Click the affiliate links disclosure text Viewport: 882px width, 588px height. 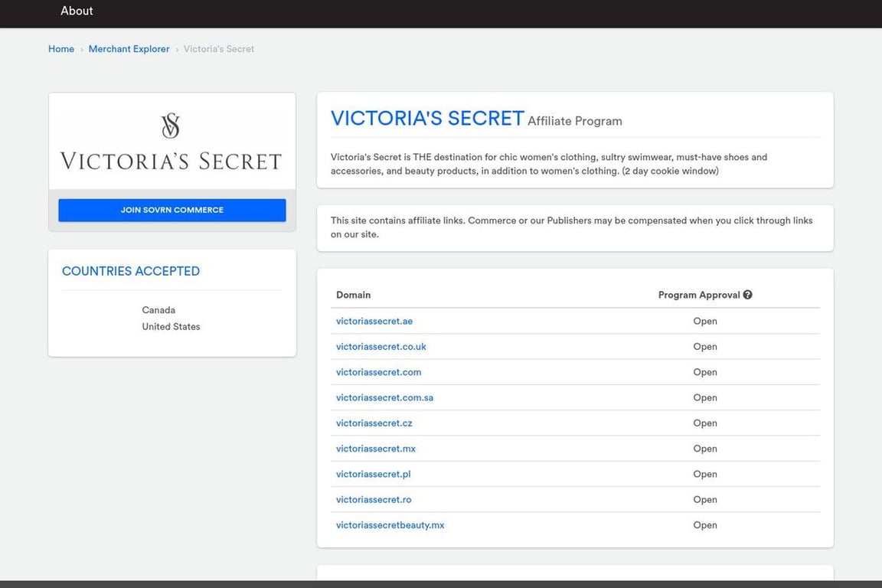[x=571, y=227]
